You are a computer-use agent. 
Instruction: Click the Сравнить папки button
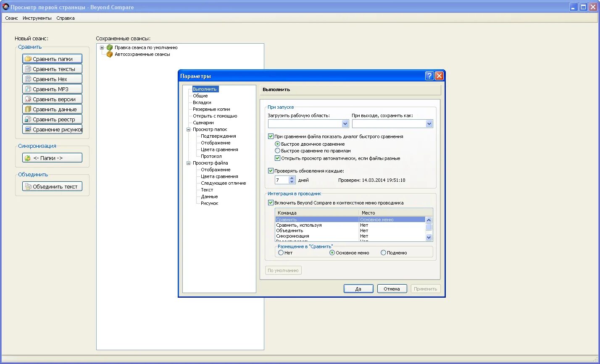(52, 59)
